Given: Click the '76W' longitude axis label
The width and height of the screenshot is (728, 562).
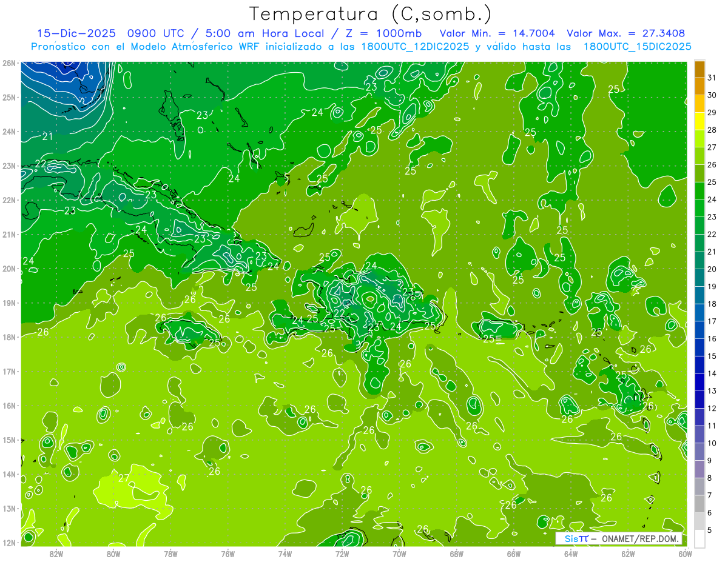Looking at the screenshot, I should [227, 554].
